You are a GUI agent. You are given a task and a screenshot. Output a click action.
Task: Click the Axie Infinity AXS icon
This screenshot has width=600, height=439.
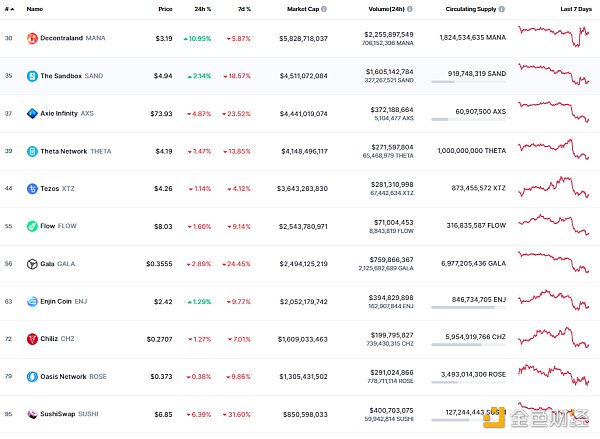pyautogui.click(x=32, y=113)
